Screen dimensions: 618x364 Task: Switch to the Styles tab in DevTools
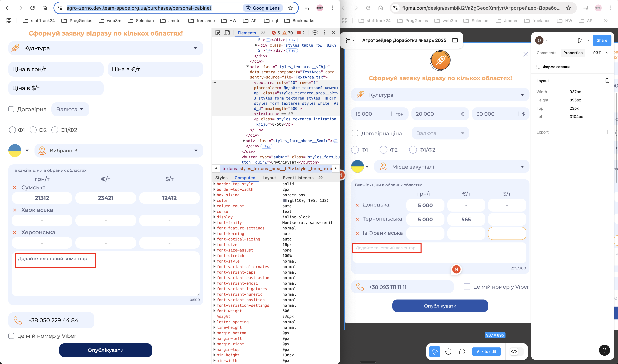pyautogui.click(x=221, y=178)
